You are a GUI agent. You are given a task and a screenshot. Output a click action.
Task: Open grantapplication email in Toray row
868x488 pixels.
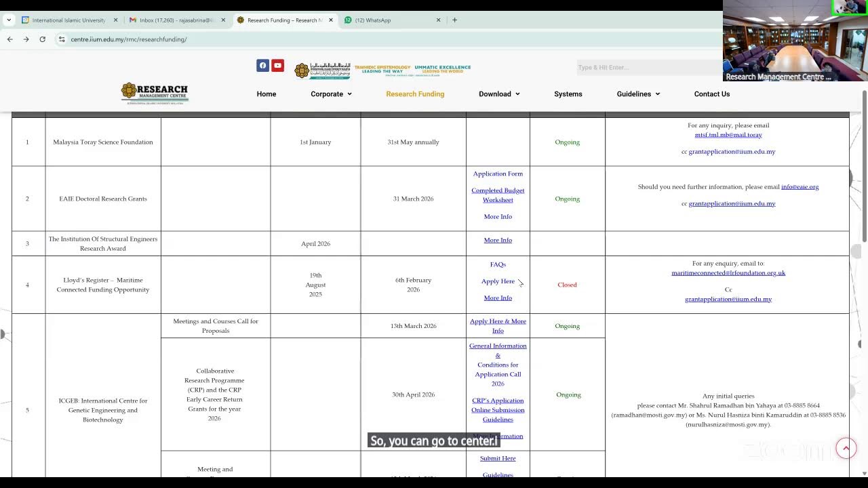pos(732,152)
